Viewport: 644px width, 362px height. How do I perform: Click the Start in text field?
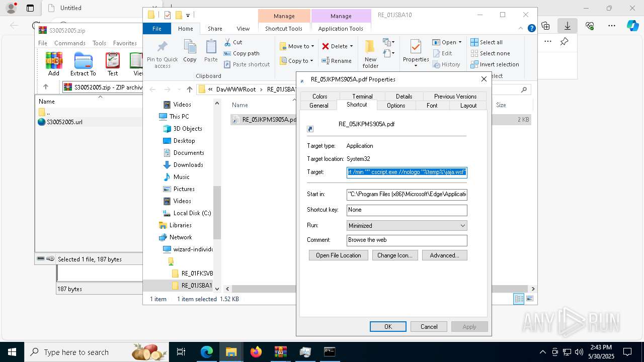click(407, 194)
